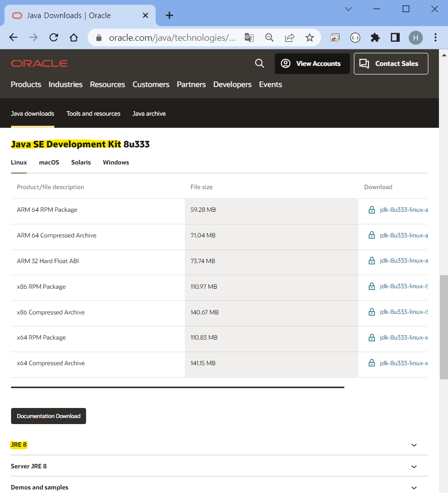Click the lock icon for ARM 32 Hard Float ABI
448x493 pixels.
click(371, 261)
